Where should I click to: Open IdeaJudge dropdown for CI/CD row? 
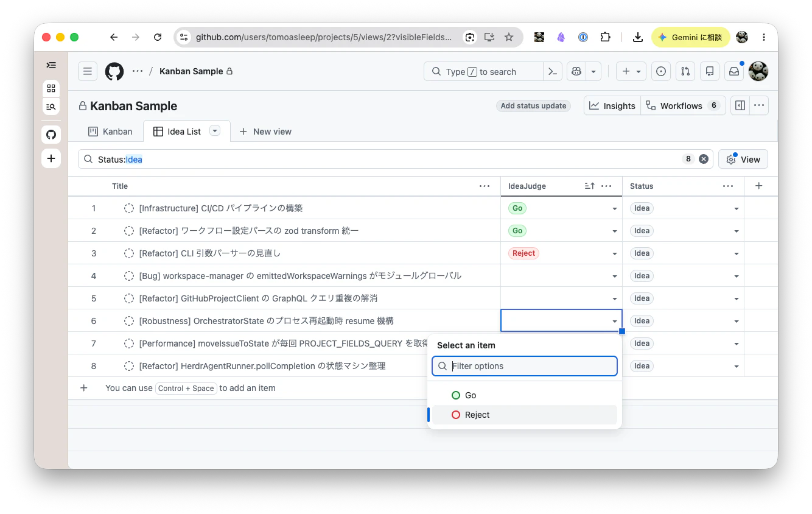coord(615,208)
